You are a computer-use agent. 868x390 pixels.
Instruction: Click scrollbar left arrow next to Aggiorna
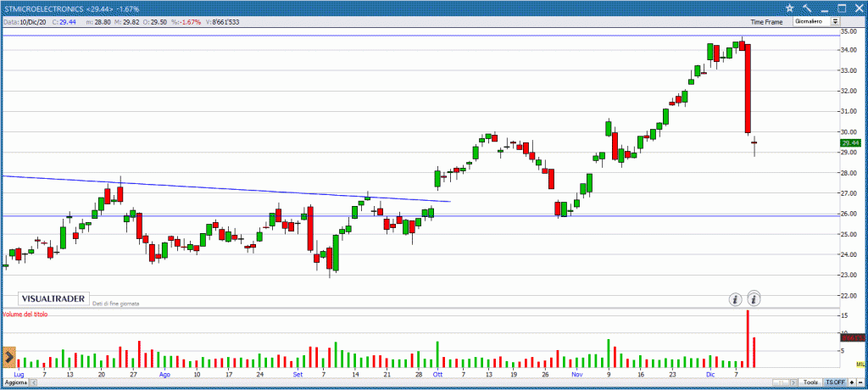click(x=33, y=382)
